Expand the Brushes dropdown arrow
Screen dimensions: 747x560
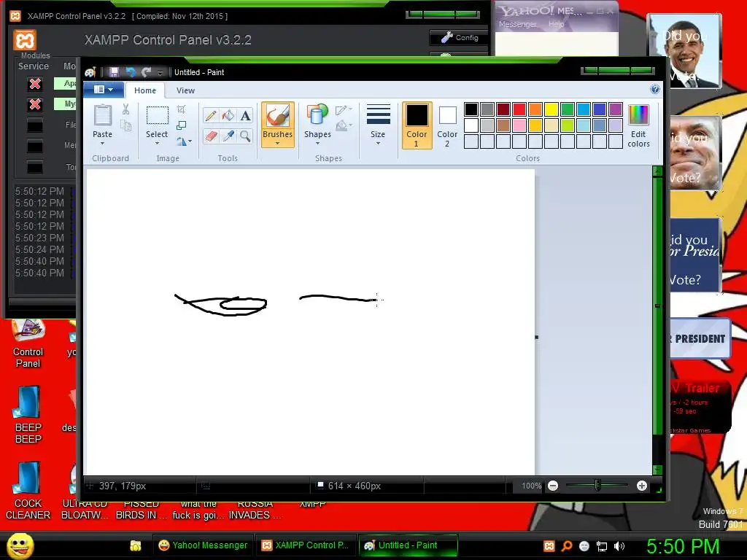pyautogui.click(x=277, y=143)
